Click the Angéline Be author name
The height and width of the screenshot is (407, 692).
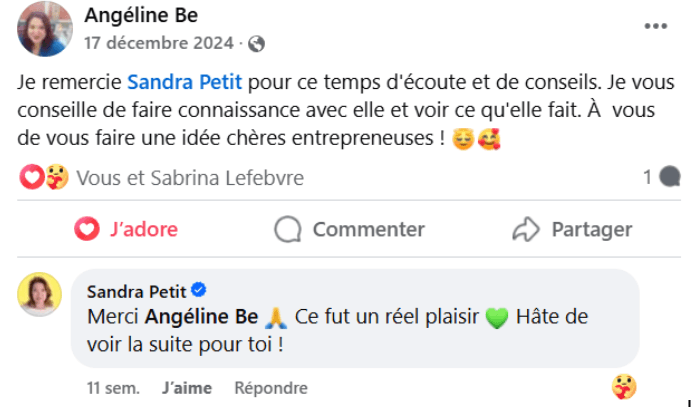(x=140, y=15)
